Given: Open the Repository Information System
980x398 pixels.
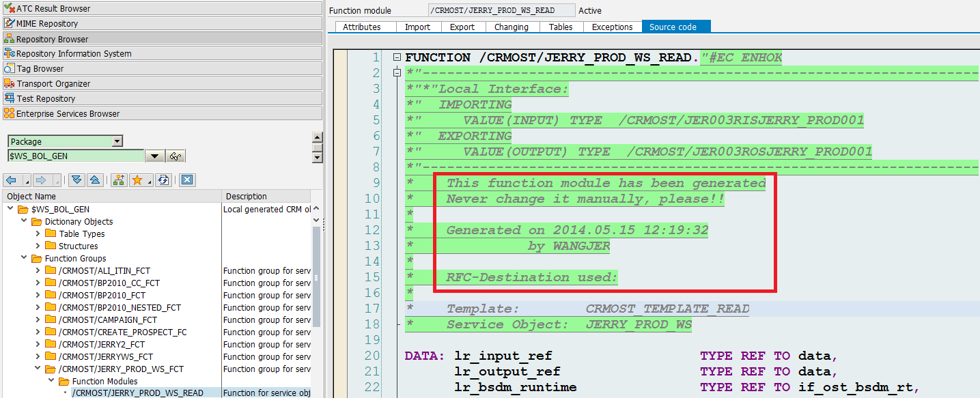Looking at the screenshot, I should 161,53.
